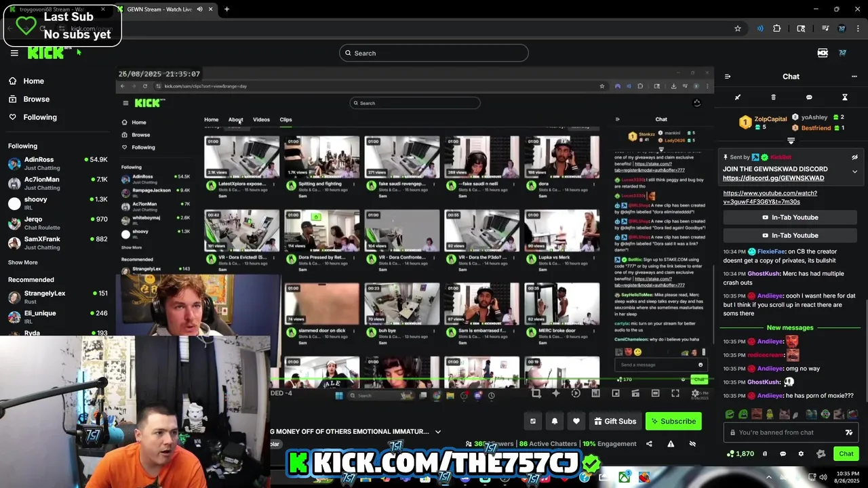Click the Subscribe button

tap(673, 421)
